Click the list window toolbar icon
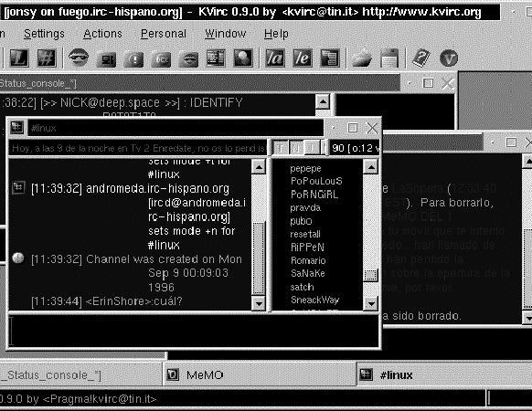The height and width of the screenshot is (411, 532). (x=216, y=58)
